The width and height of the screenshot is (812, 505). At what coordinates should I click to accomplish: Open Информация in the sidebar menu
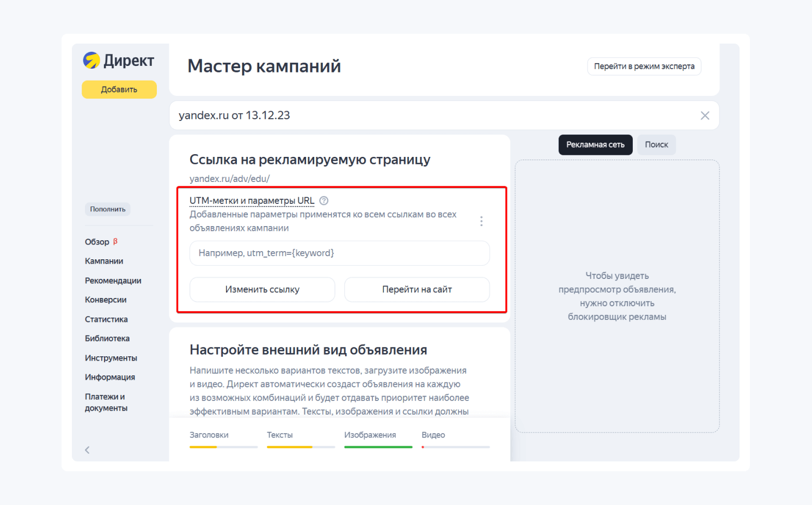point(110,377)
